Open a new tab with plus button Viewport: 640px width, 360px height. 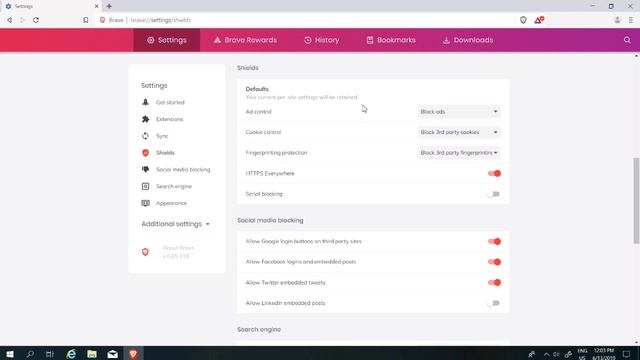[109, 6]
